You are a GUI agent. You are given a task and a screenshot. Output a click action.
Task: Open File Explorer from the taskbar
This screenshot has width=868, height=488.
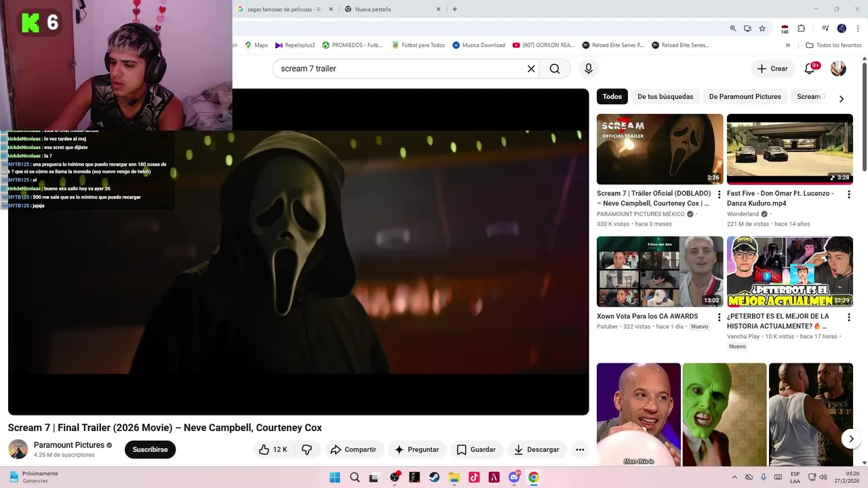(454, 477)
